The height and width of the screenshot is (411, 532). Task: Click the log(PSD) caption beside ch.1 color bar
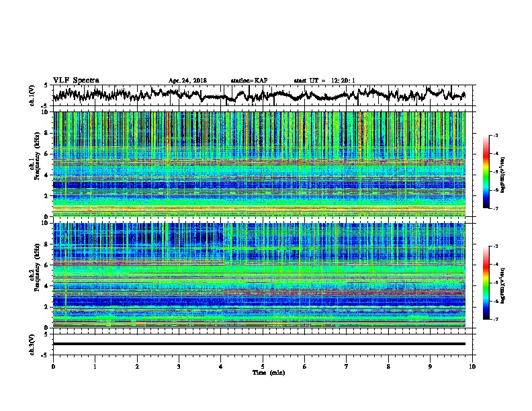(x=503, y=175)
